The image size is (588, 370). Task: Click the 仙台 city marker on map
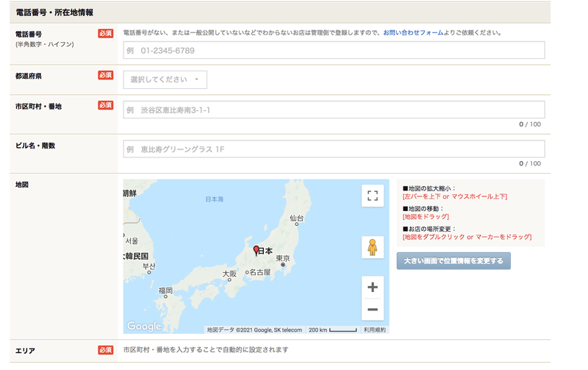tap(296, 218)
